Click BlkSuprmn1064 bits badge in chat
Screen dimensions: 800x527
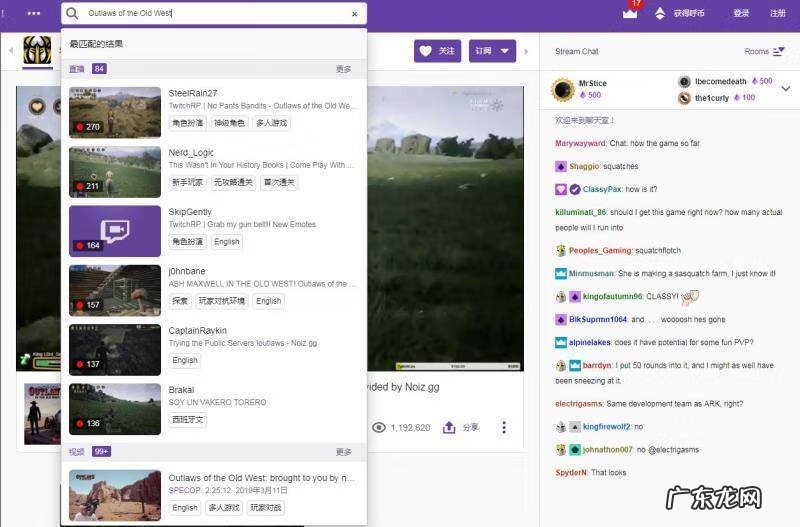coord(561,319)
